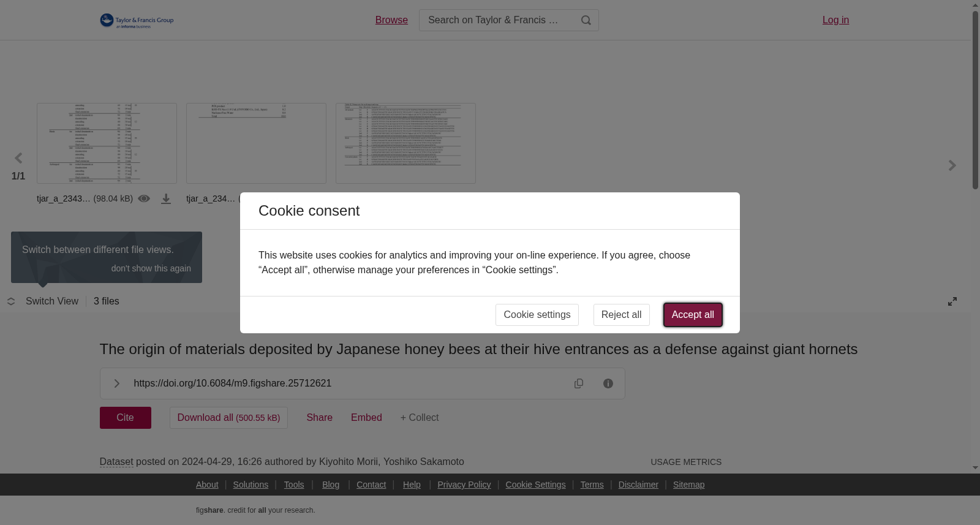980x525 pixels.
Task: Preview first file with eye icon
Action: [x=144, y=198]
